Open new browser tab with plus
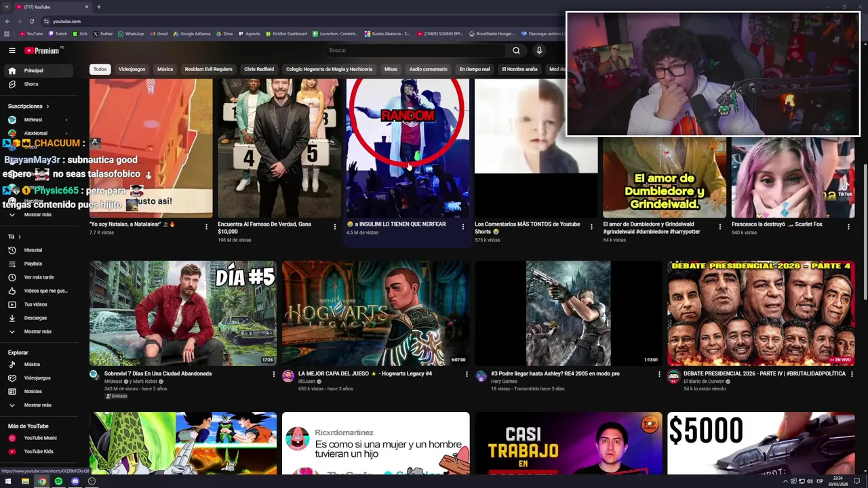Image resolution: width=868 pixels, height=488 pixels. coord(98,7)
